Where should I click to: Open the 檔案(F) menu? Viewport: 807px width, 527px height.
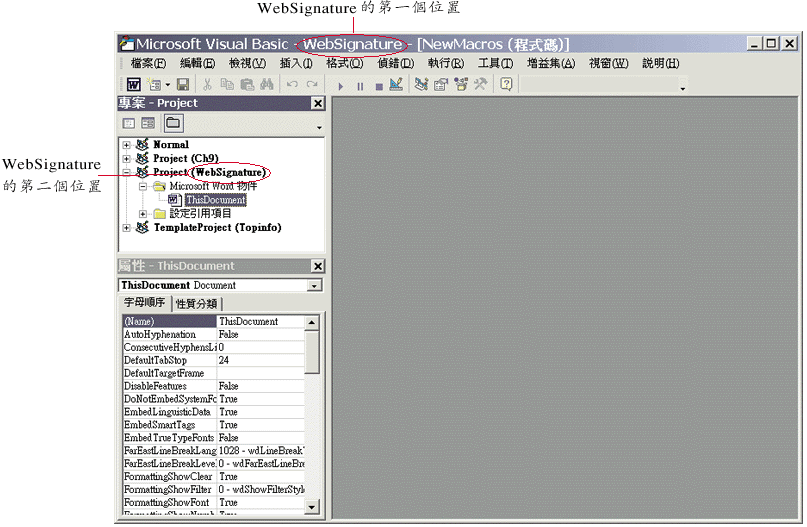coord(148,63)
